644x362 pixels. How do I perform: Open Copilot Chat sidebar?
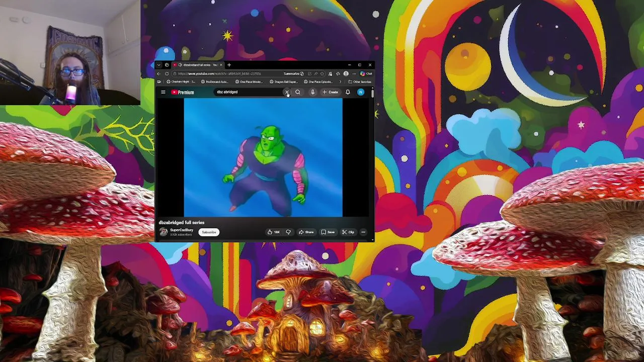point(367,74)
